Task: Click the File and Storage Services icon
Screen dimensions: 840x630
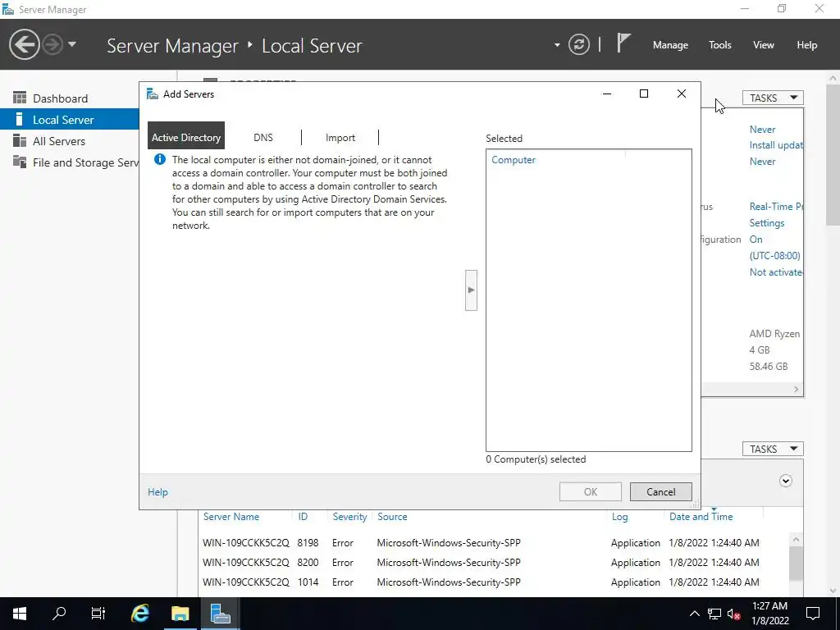Action: pos(20,162)
